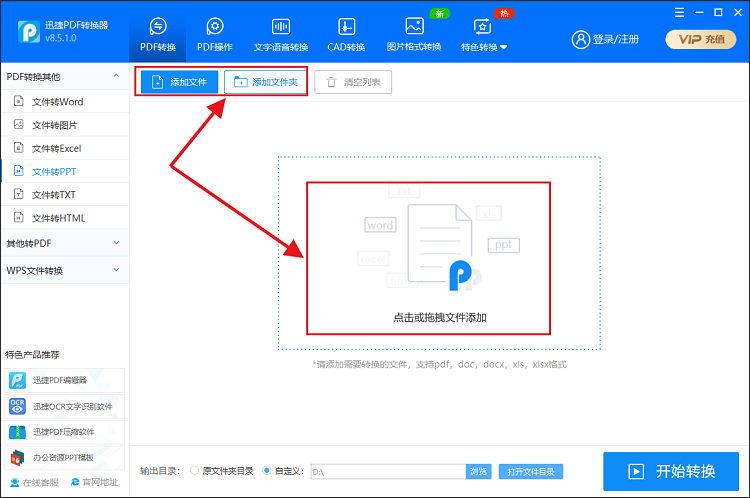Select 文件转Excel in sidebar

pyautogui.click(x=65, y=148)
